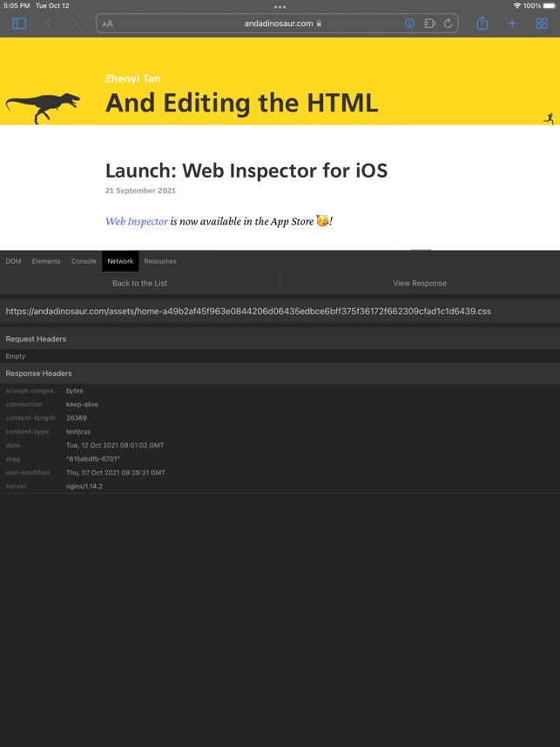Select the accept-ranges value bytes
The height and width of the screenshot is (747, 560).
[x=75, y=391]
